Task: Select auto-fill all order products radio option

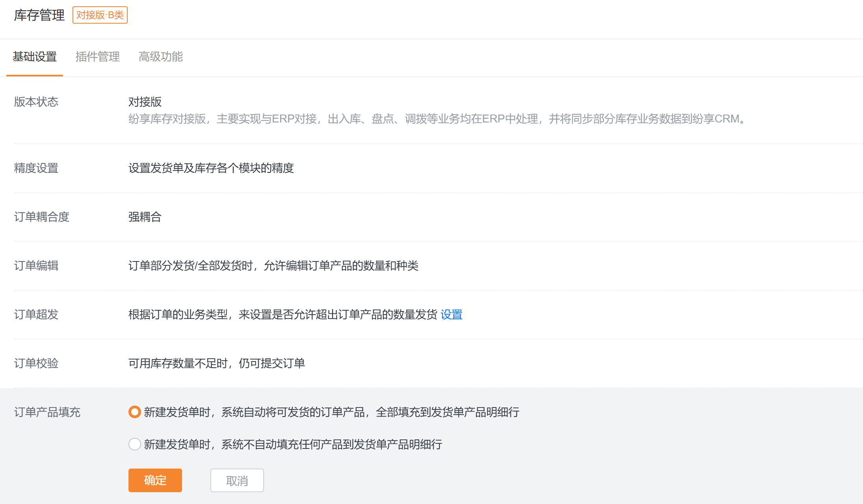Action: pos(135,412)
